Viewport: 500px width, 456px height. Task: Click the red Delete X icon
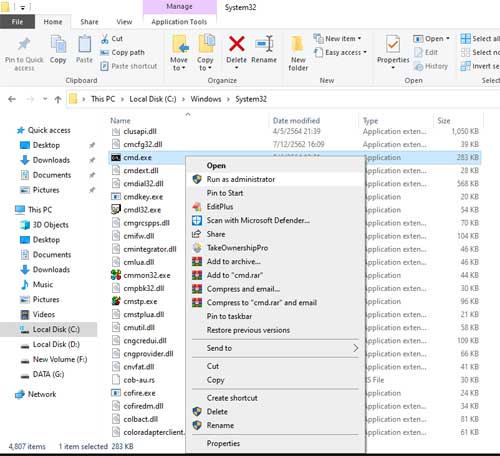pyautogui.click(x=237, y=44)
